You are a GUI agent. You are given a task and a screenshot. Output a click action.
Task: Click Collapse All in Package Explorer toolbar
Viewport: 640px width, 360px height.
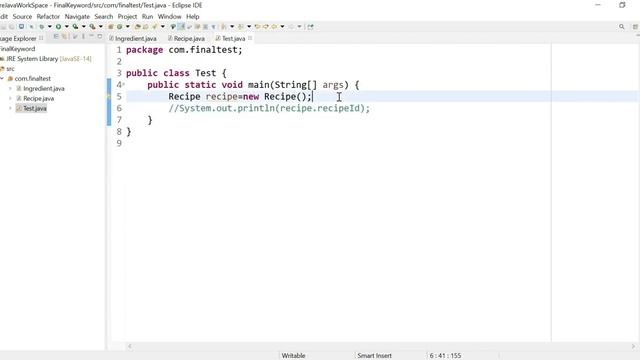tap(56, 37)
